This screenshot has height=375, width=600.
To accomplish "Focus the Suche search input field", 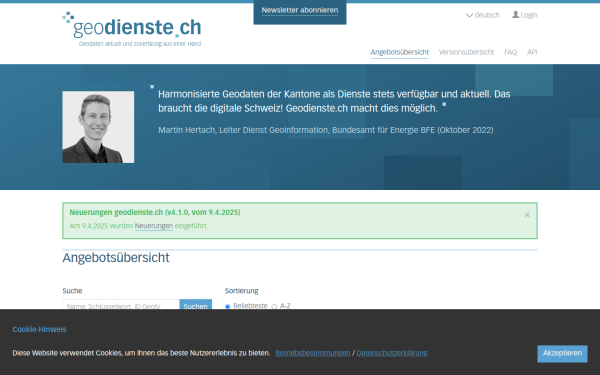I will click(121, 305).
